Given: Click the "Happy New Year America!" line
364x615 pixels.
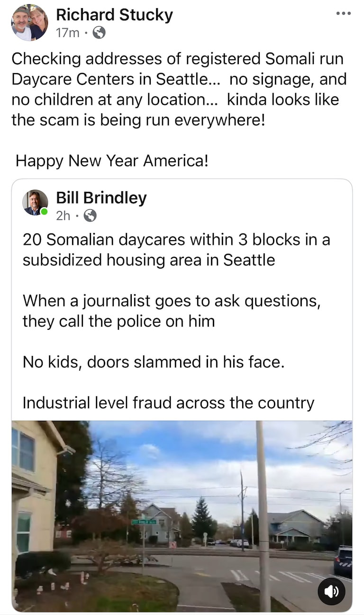Looking at the screenshot, I should tap(112, 161).
